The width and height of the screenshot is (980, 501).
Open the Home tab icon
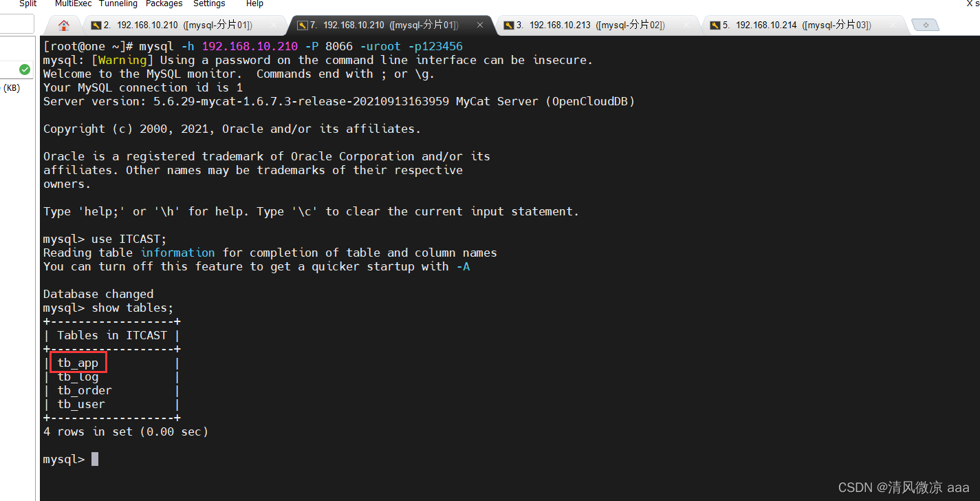pos(64,25)
